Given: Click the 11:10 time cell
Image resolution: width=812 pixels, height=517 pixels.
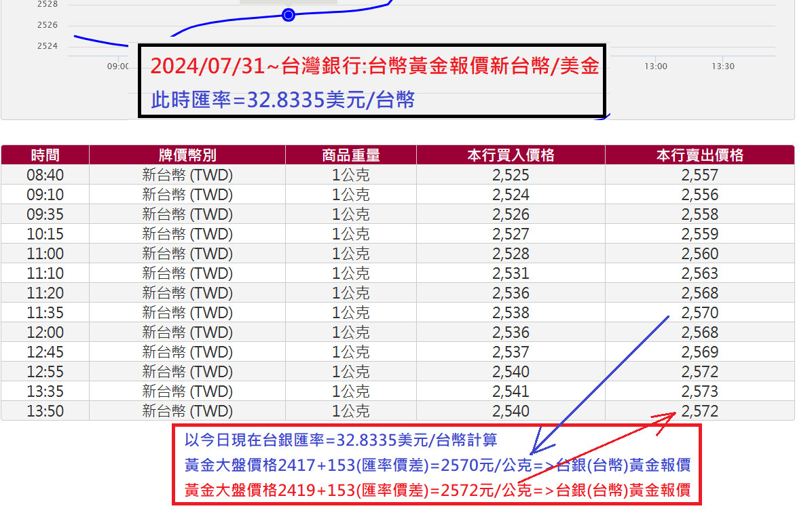Looking at the screenshot, I should pyautogui.click(x=45, y=273).
